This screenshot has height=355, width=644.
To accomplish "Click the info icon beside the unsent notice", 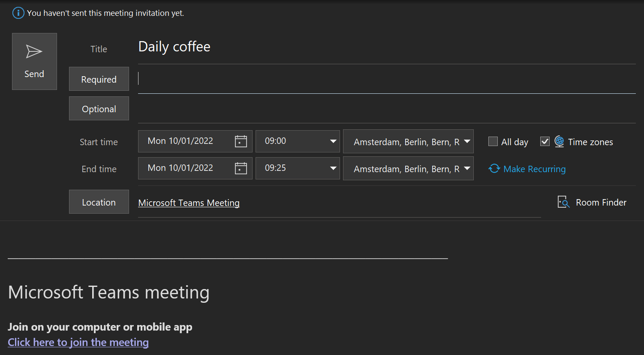I will pos(18,13).
